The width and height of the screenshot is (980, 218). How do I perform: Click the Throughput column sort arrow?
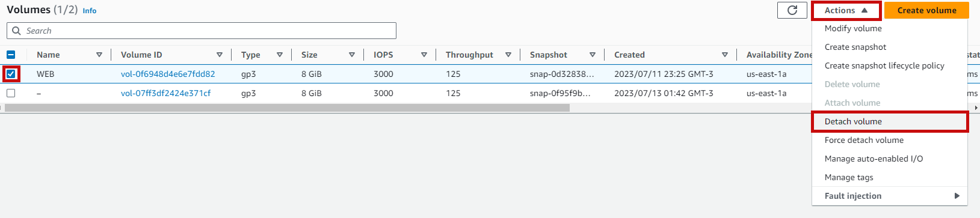[x=508, y=55]
